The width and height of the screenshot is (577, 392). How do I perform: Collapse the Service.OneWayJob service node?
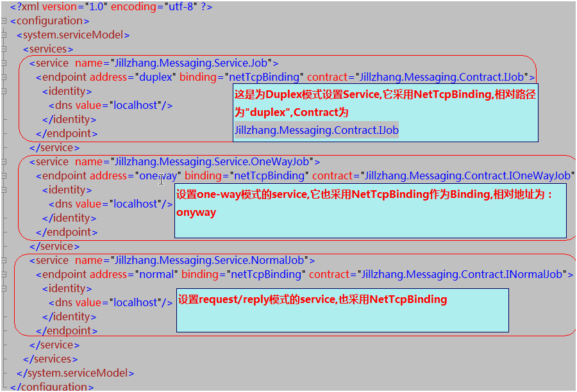click(4, 162)
